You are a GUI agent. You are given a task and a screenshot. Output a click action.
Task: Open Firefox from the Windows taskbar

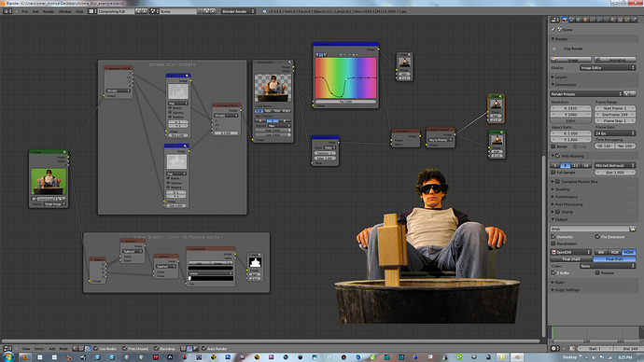tap(25, 357)
